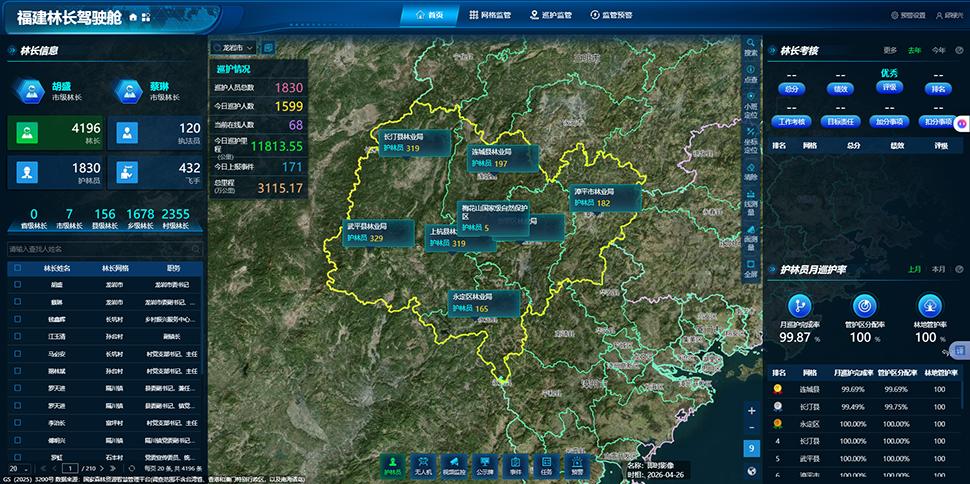This screenshot has width=970, height=484.
Task: Click the globe basemap icon
Action: tap(752, 470)
